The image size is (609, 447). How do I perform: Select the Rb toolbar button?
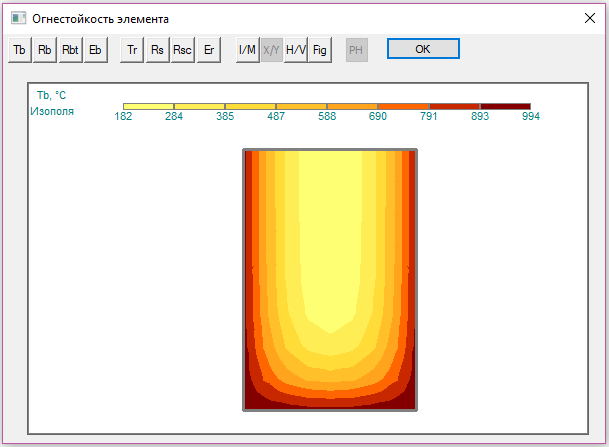[45, 50]
